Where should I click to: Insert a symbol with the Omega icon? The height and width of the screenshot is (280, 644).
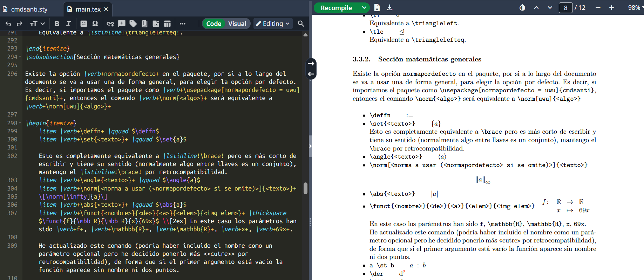[x=95, y=24]
